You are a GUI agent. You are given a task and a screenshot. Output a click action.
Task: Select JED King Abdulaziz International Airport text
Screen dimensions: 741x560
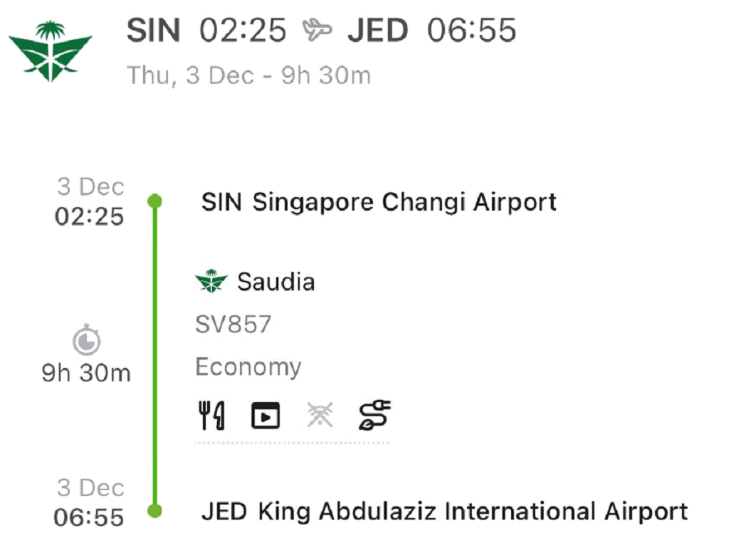click(x=444, y=511)
